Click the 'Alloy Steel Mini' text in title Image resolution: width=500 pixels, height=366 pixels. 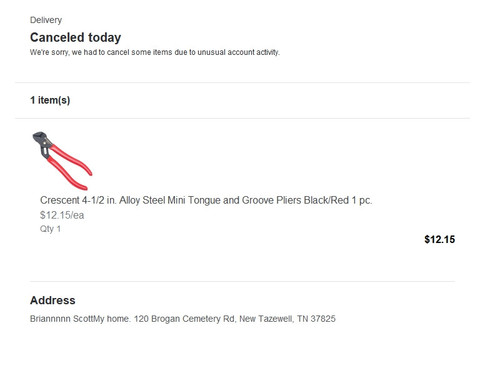pyautogui.click(x=152, y=200)
